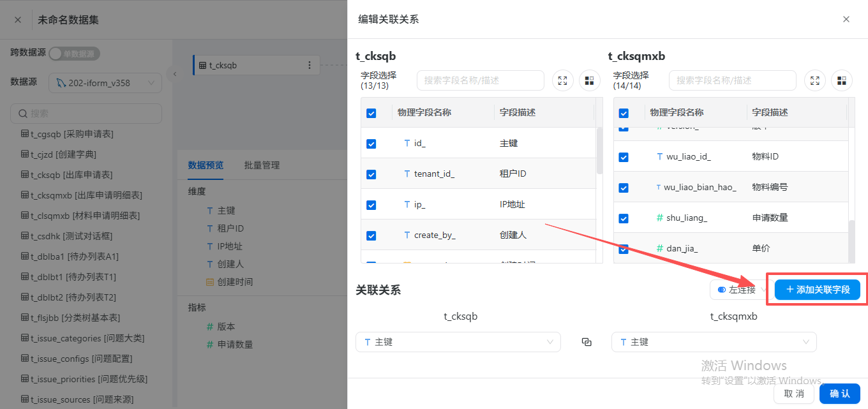Select t_dblba1 [待办列表A1] in the table list
Viewport: 868px width, 409px height.
pyautogui.click(x=70, y=257)
